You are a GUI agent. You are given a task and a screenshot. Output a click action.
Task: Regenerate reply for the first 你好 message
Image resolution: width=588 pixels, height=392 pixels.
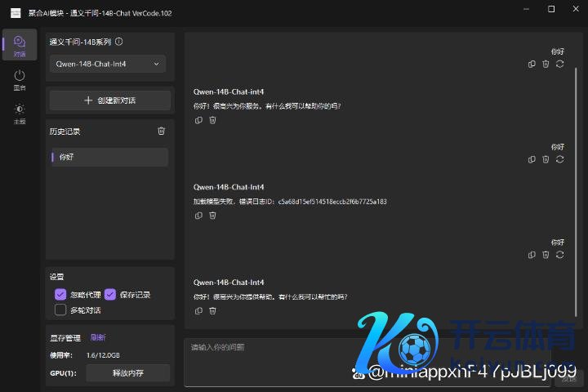(559, 64)
